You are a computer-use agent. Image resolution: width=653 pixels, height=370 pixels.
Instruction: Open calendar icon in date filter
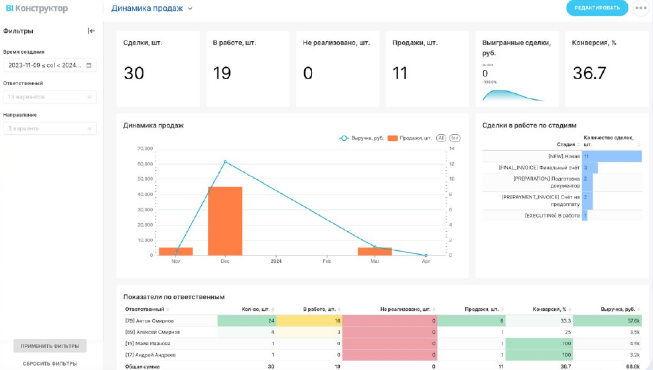89,65
